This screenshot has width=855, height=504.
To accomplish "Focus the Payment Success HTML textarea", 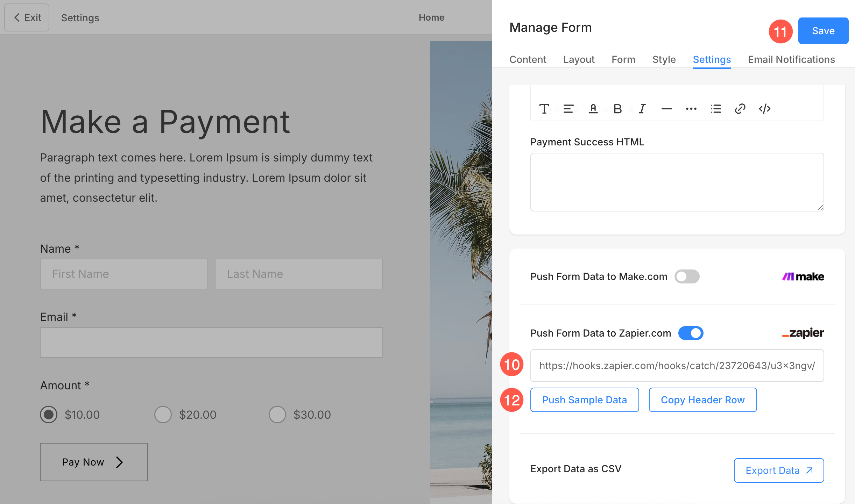I will (x=677, y=182).
